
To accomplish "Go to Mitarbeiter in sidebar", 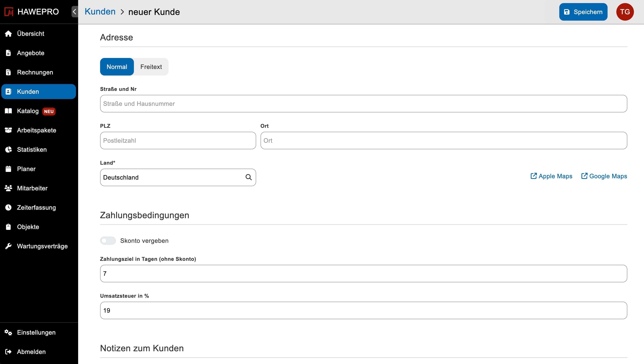I will coord(32,188).
